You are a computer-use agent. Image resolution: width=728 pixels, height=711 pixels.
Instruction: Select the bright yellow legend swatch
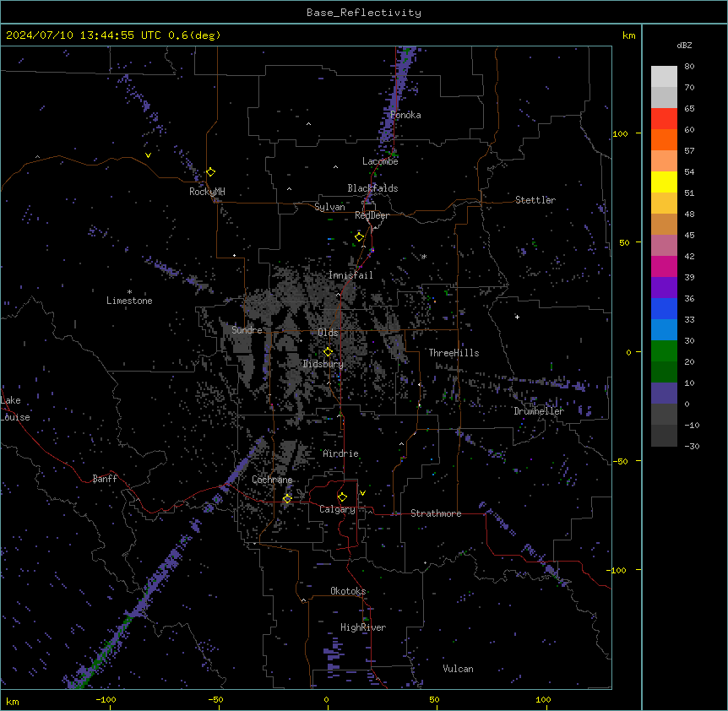pos(664,182)
